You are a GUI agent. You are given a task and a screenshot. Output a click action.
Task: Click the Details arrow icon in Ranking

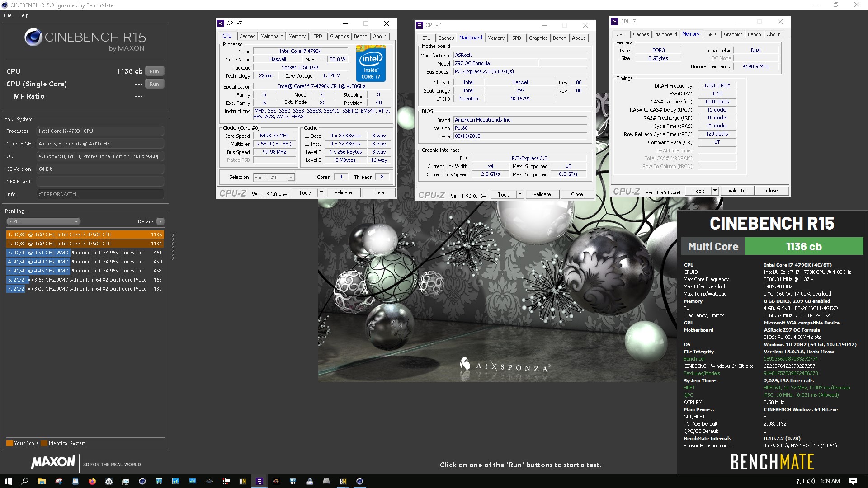coord(160,221)
